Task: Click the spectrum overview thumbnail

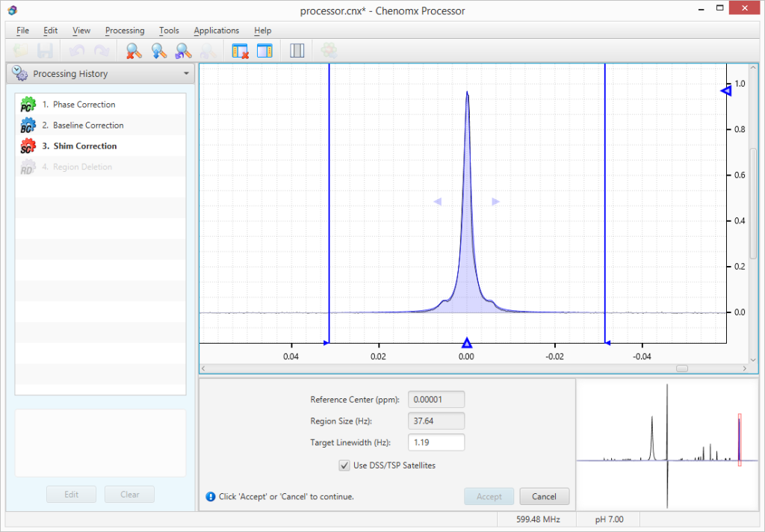Action: [x=669, y=444]
